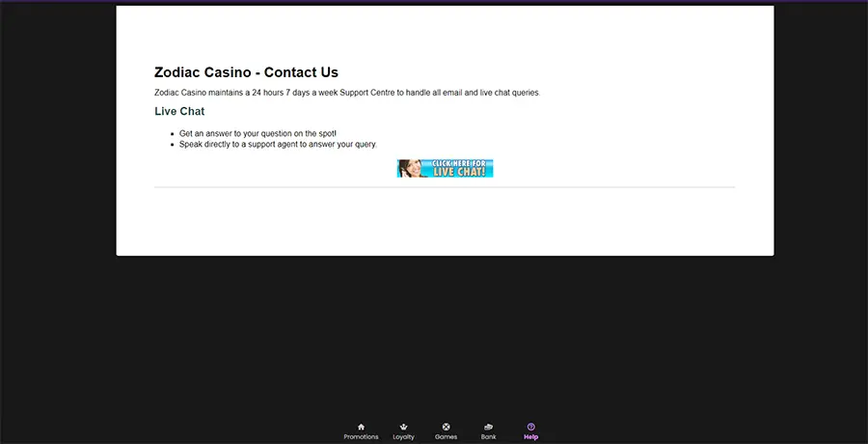Click the home icon above Promotions
This screenshot has height=444, width=868.
tap(361, 427)
